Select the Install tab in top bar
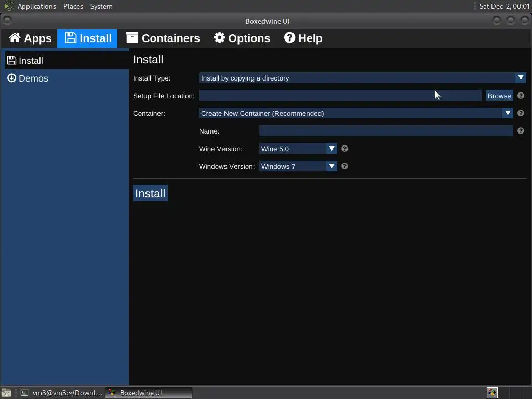 [x=87, y=38]
